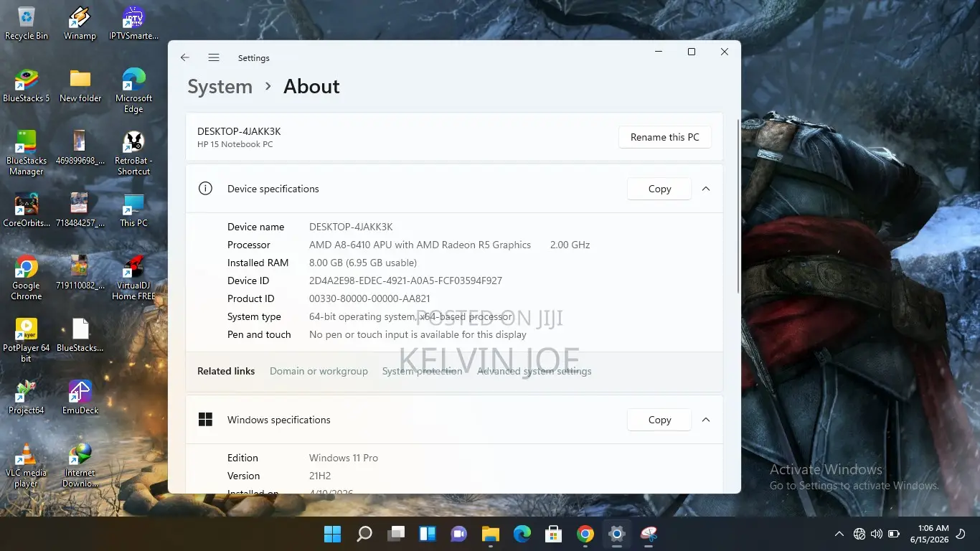
Task: Click the Installed RAM 8.00 GB value
Action: [x=363, y=263]
